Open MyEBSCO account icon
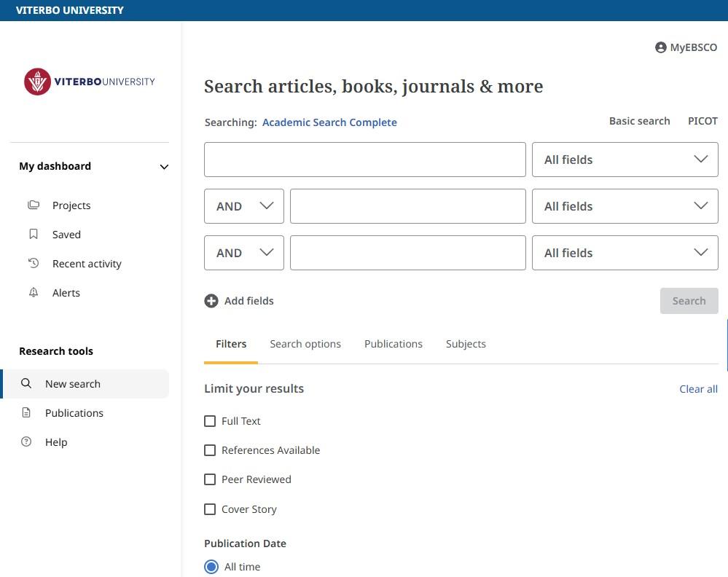The width and height of the screenshot is (728, 577). point(660,47)
